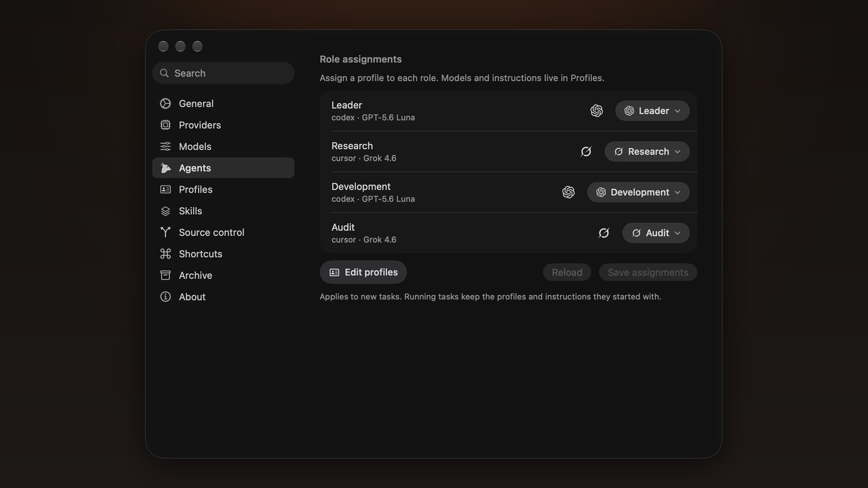Viewport: 868px width, 488px height.
Task: Click the Leader role name text
Action: pyautogui.click(x=347, y=105)
